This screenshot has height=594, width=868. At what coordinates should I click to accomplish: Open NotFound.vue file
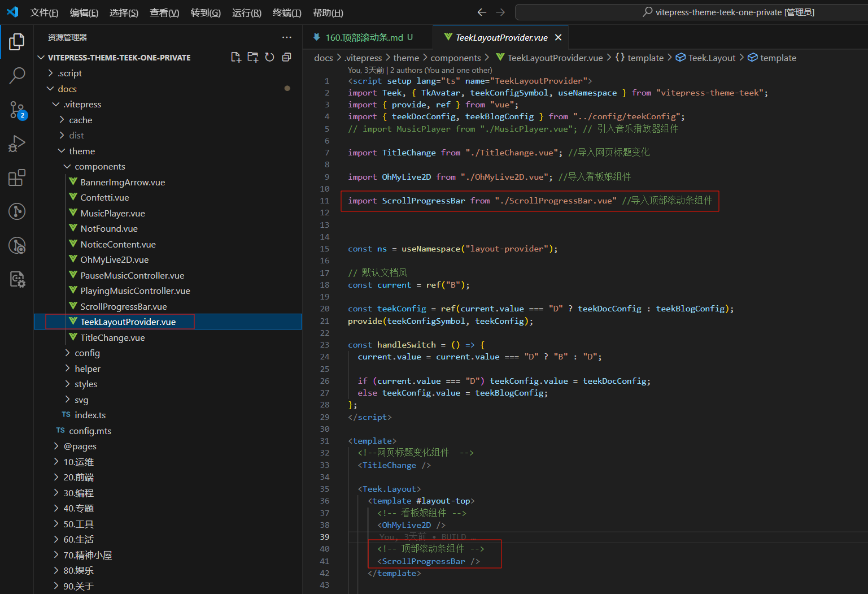168,228
